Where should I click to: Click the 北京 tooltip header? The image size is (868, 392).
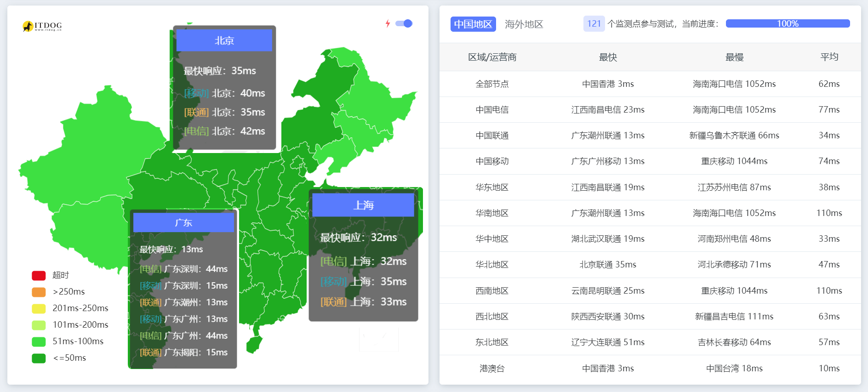pos(224,40)
